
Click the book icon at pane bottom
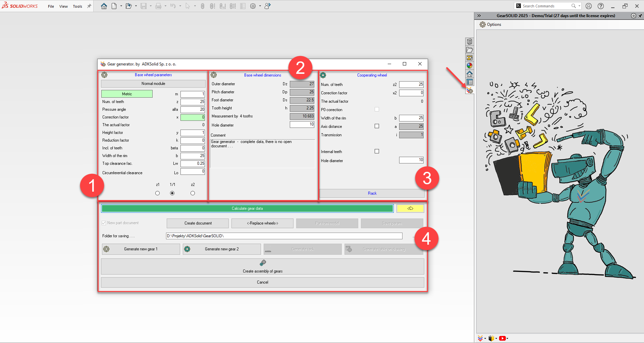[x=491, y=338]
